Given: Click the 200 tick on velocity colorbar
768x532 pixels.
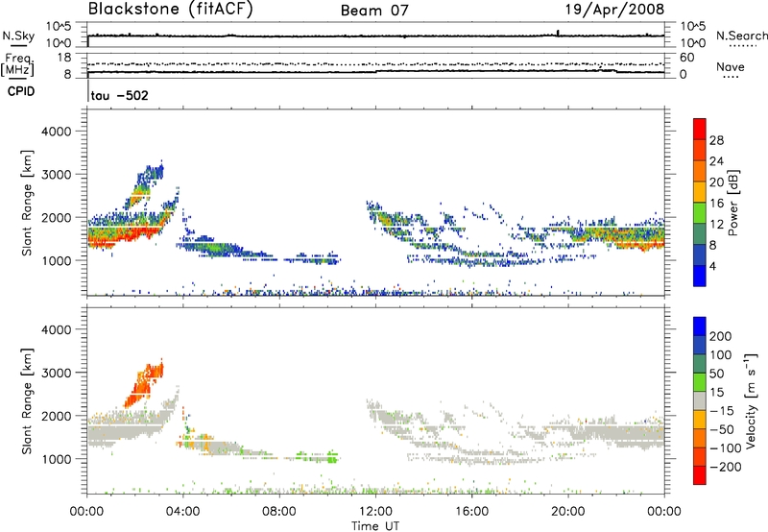Looking at the screenshot, I should [x=721, y=336].
